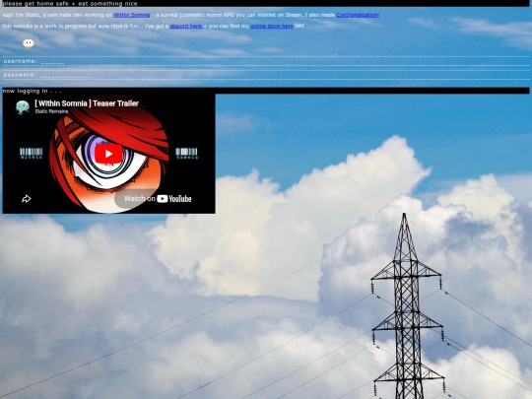
Task: Visit the online store here link
Action: [x=272, y=27]
